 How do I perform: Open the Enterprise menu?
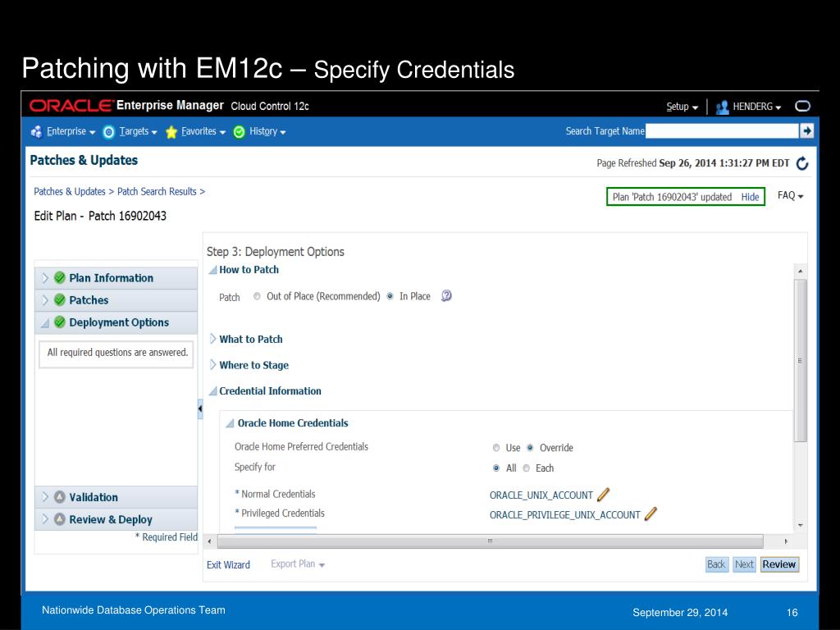[x=71, y=131]
